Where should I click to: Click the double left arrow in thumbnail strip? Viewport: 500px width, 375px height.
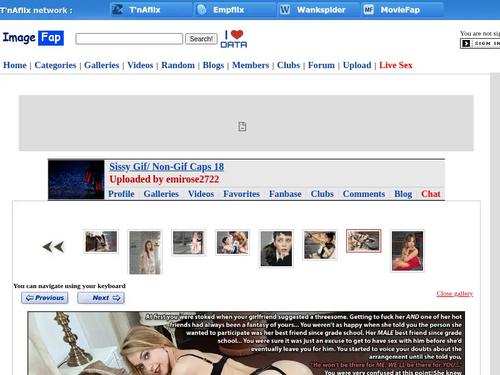(53, 247)
